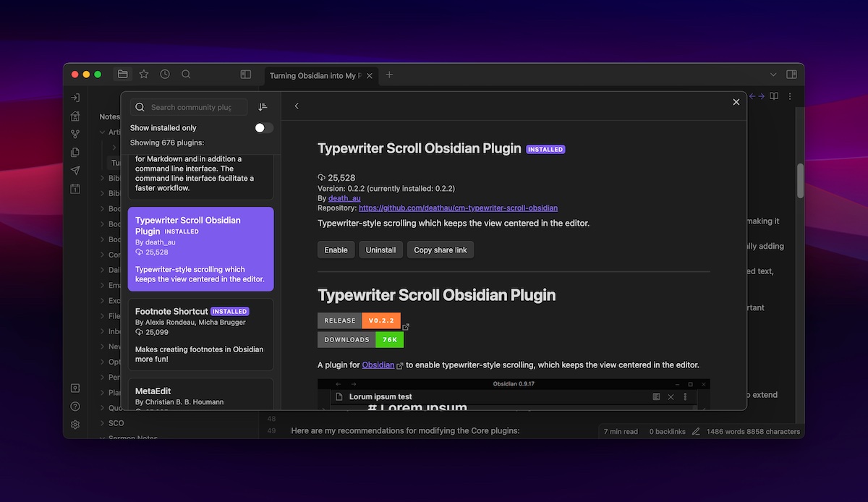Viewport: 868px width, 502px height.
Task: Expand the 'Opt' folder in tree
Action: click(x=102, y=362)
